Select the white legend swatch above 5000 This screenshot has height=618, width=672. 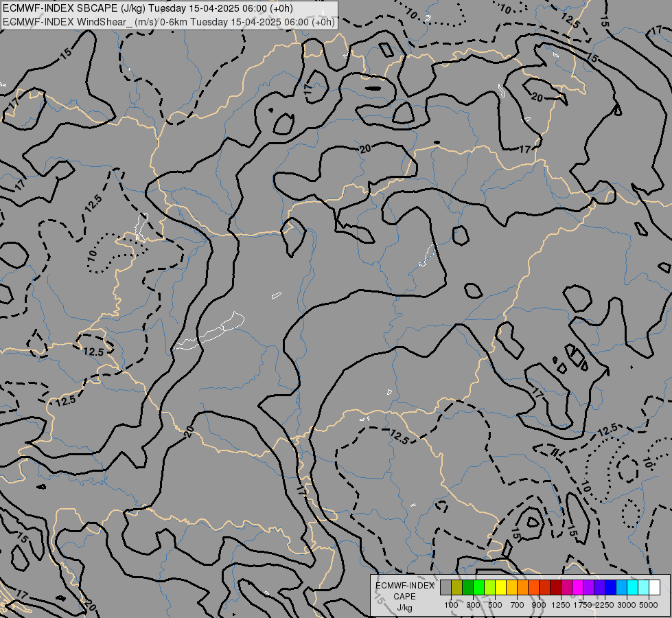pyautogui.click(x=654, y=588)
